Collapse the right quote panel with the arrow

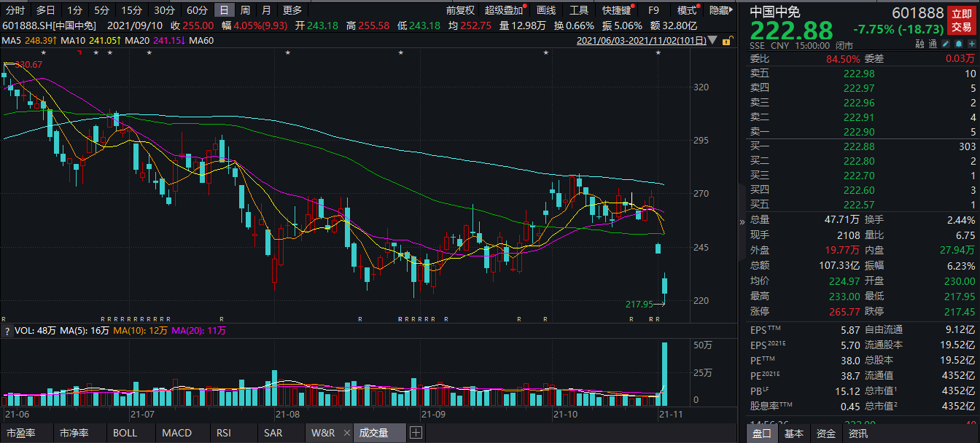click(742, 221)
